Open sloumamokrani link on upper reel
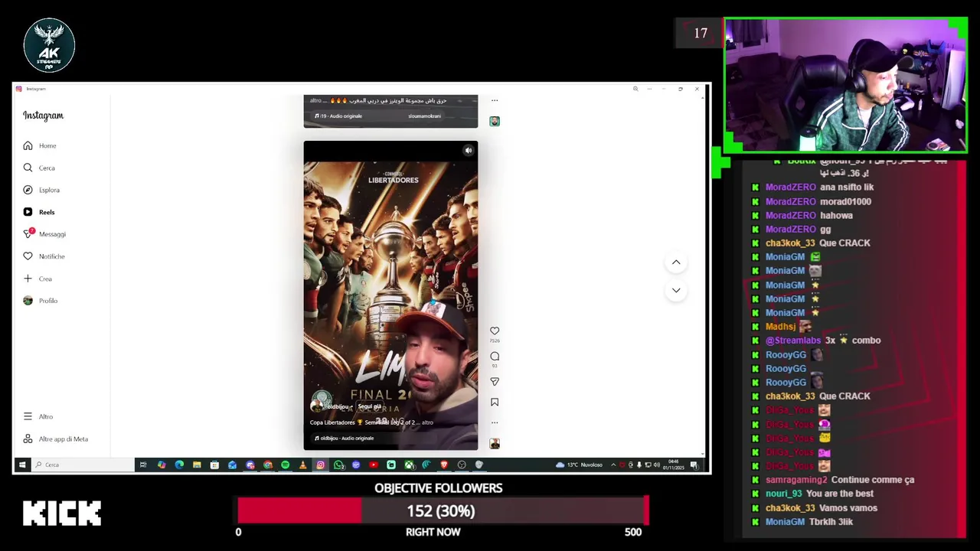 [x=424, y=116]
